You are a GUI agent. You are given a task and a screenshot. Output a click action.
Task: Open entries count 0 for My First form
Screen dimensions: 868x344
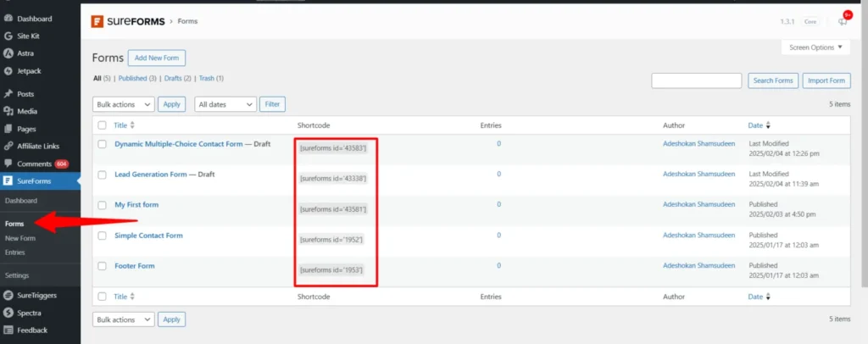pos(498,204)
